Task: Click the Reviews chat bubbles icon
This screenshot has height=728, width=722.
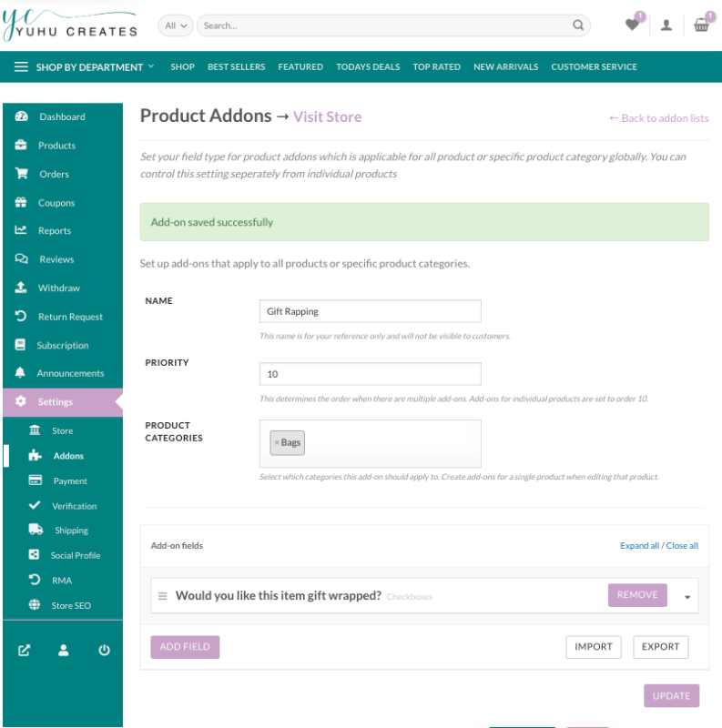Action: pos(21,258)
